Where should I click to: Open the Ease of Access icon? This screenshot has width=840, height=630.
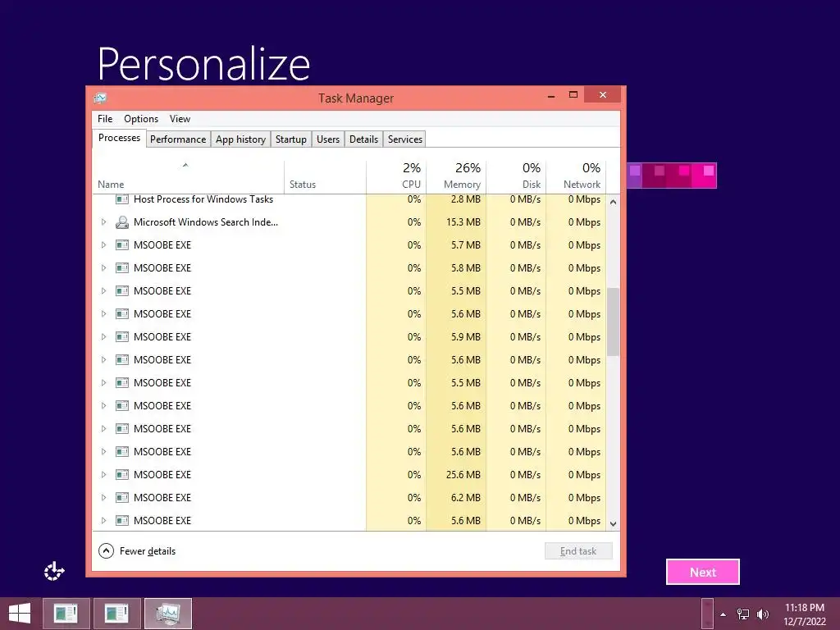point(53,572)
